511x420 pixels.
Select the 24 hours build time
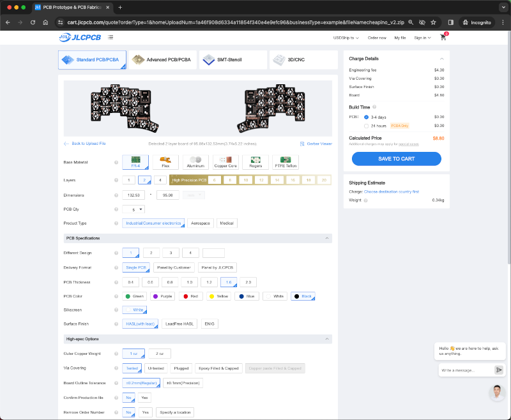pyautogui.click(x=366, y=126)
